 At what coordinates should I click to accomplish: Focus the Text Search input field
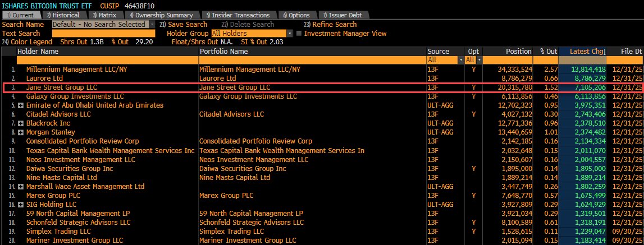click(x=103, y=34)
